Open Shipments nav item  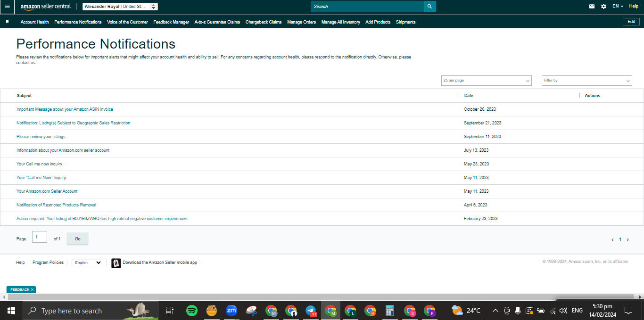406,22
